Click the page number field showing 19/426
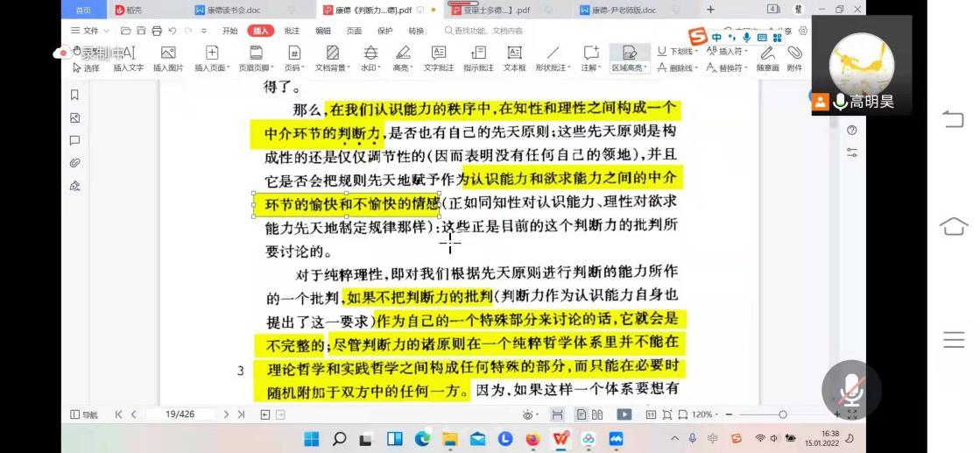 pyautogui.click(x=180, y=414)
